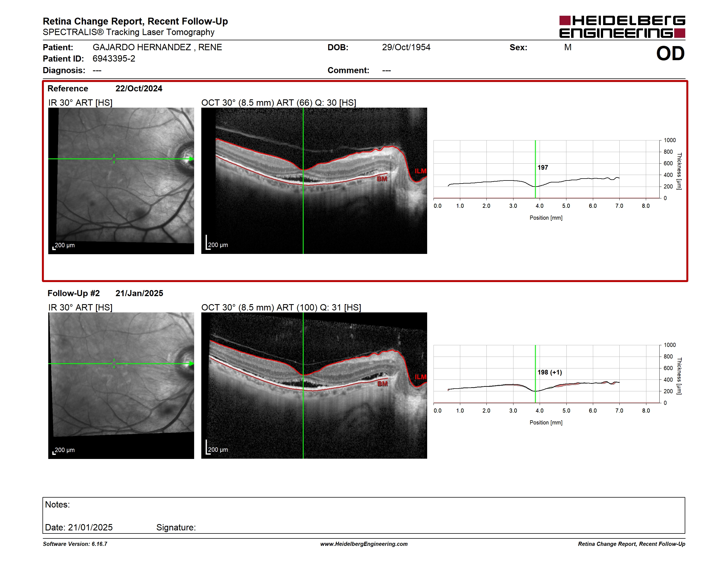Click the "Comment:" label
This screenshot has width=728, height=563.
pyautogui.click(x=348, y=70)
